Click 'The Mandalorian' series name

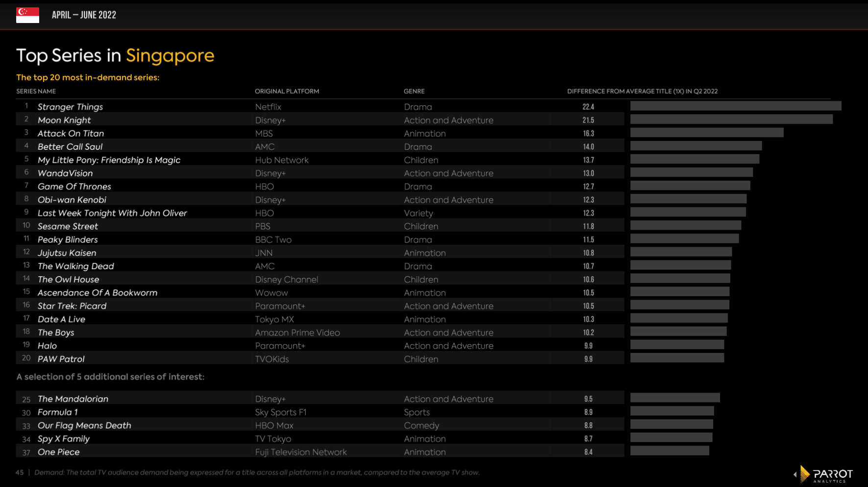pos(73,399)
